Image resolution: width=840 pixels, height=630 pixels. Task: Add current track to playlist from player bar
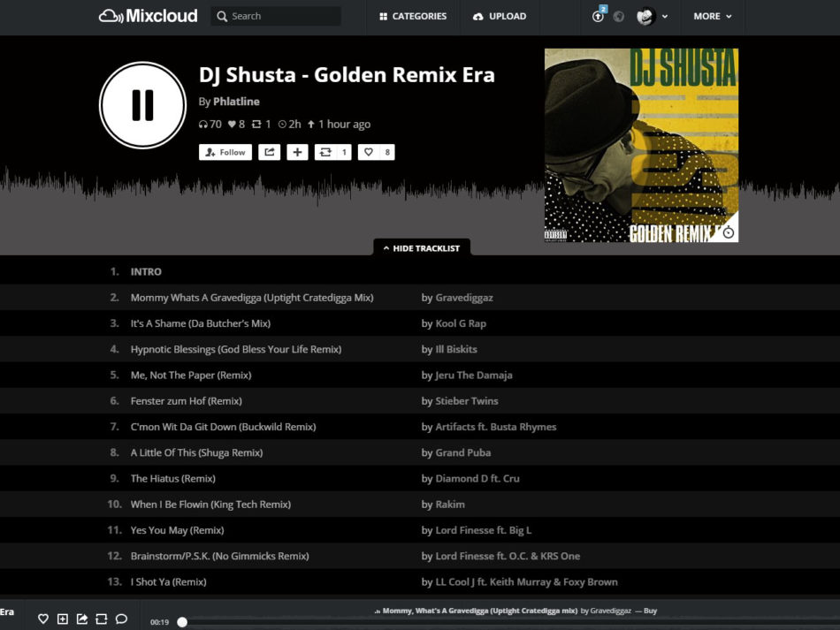pyautogui.click(x=61, y=619)
